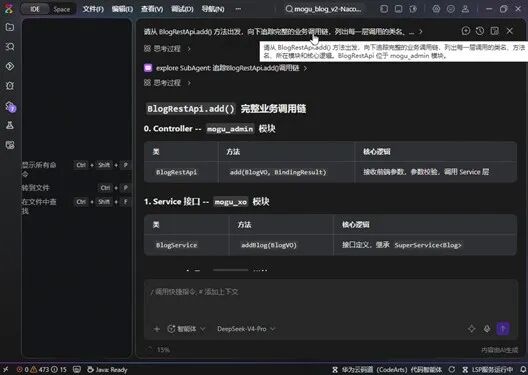This screenshot has height=375, width=528.
Task: Open the 查看(V) menu
Action: coord(152,9)
